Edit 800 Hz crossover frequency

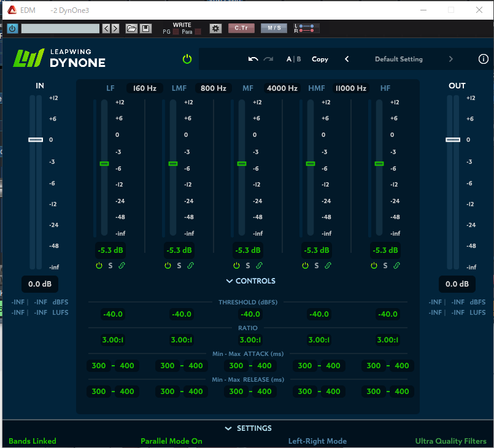(x=214, y=88)
